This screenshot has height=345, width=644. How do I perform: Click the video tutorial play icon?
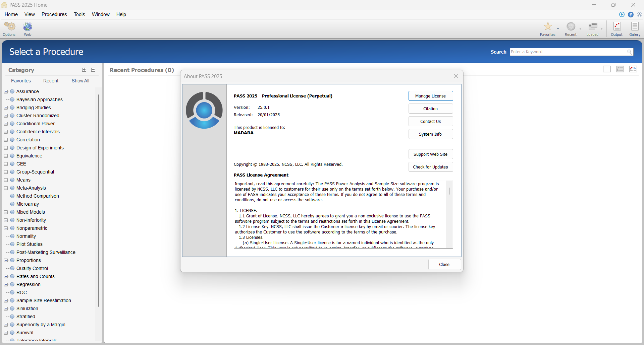point(622,14)
